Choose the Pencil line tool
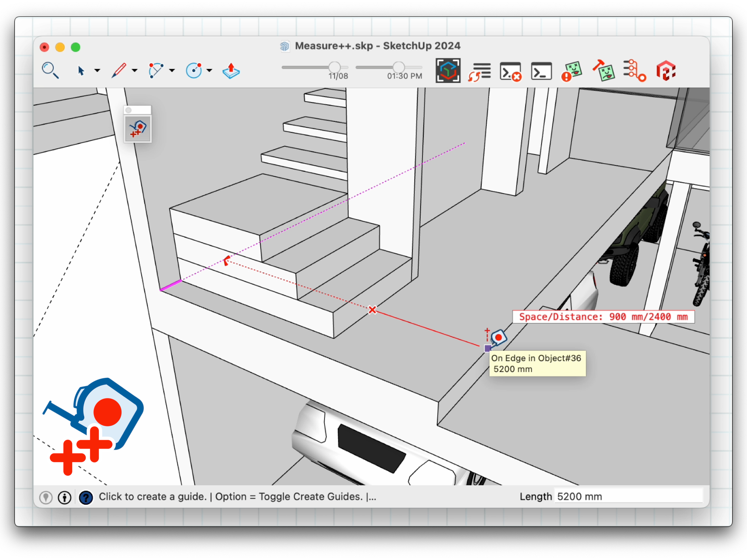 coord(119,70)
